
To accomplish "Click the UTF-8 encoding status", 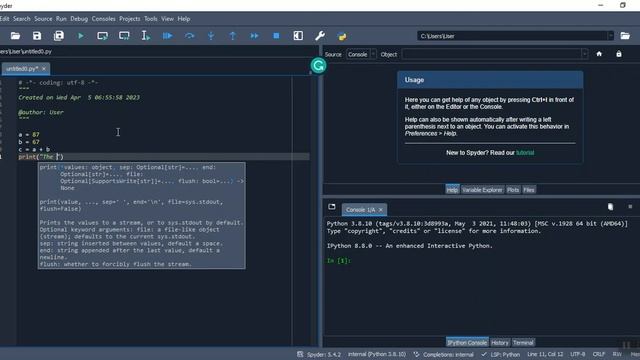I will click(x=578, y=354).
